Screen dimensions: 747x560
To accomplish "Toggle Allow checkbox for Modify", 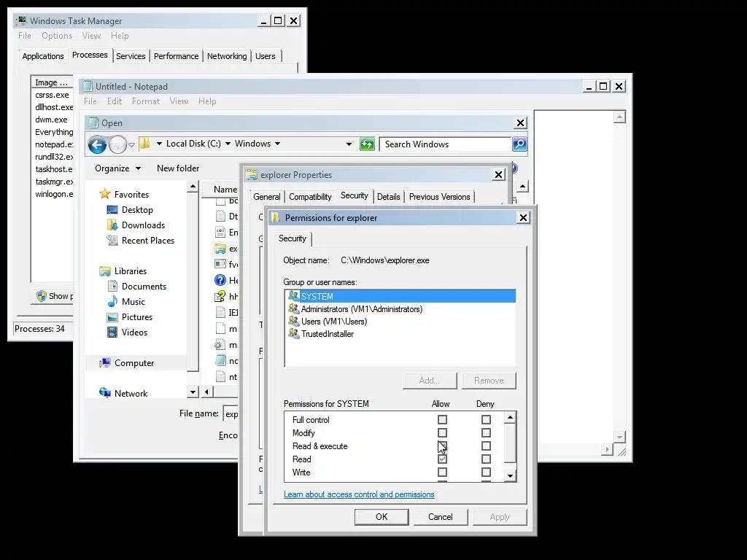I will point(443,433).
